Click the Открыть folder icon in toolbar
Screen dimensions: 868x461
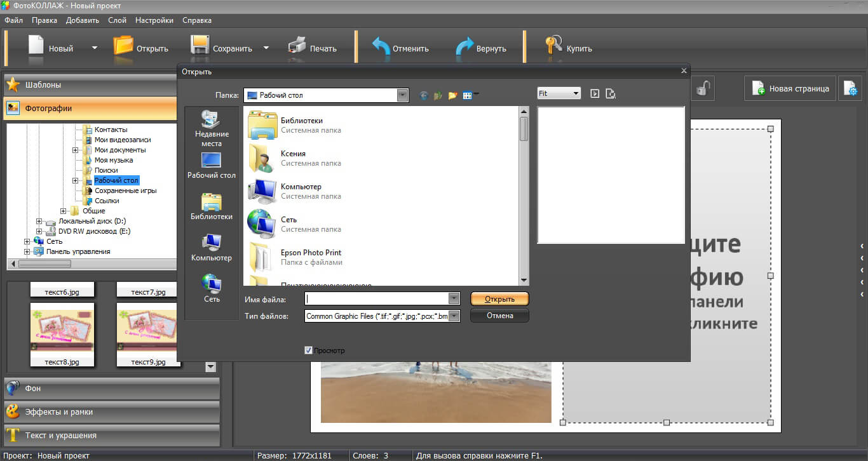[x=123, y=46]
